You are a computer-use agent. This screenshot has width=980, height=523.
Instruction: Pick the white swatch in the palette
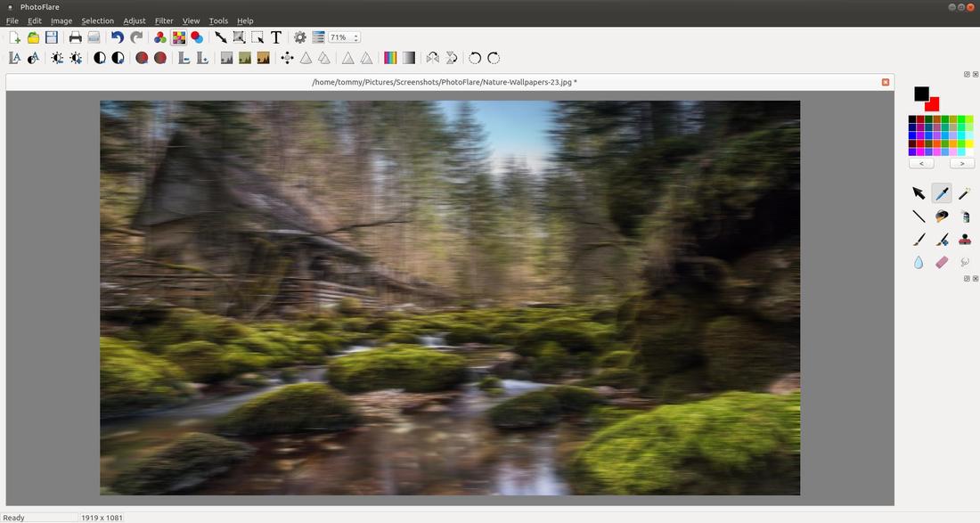tap(969, 151)
